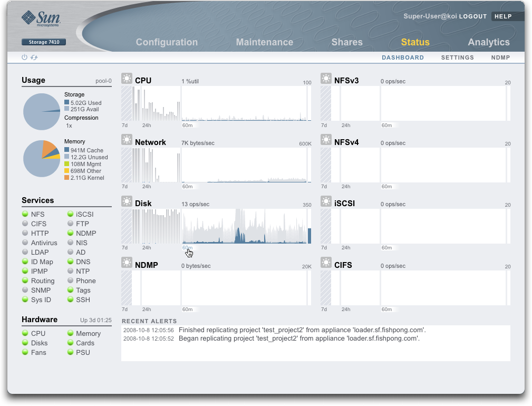Click the weather icon next to CPU
This screenshot has width=532, height=406.
(x=127, y=79)
